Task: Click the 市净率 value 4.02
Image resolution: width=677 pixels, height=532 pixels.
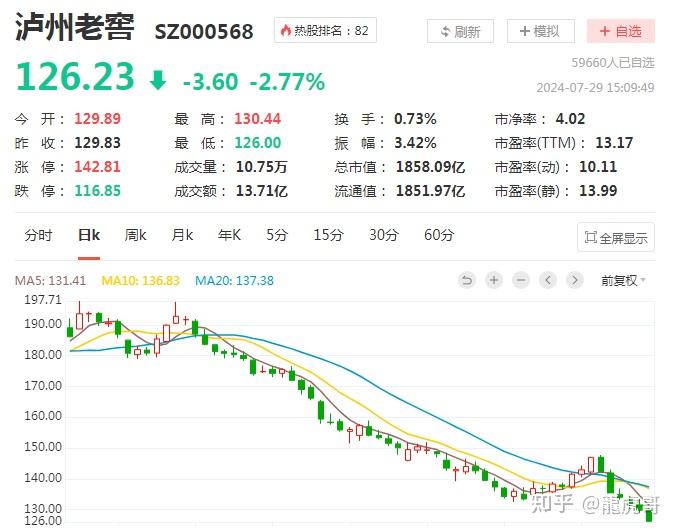Action: click(x=570, y=119)
